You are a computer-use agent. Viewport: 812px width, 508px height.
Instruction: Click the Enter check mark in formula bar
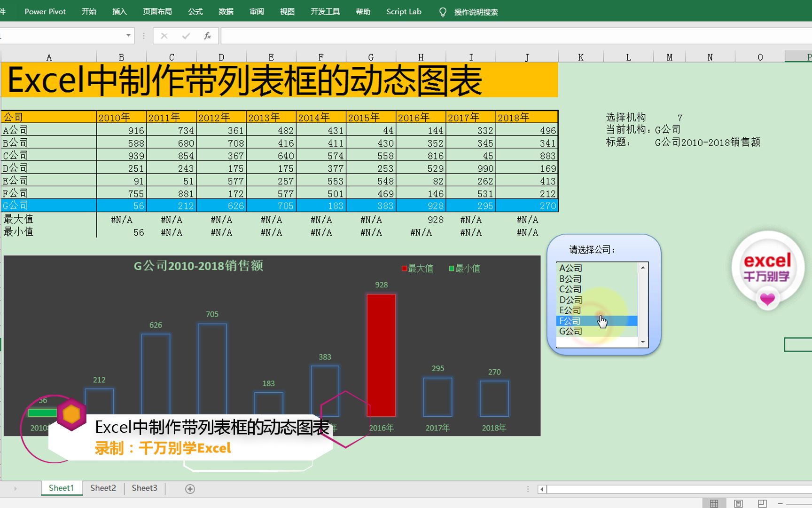click(186, 35)
